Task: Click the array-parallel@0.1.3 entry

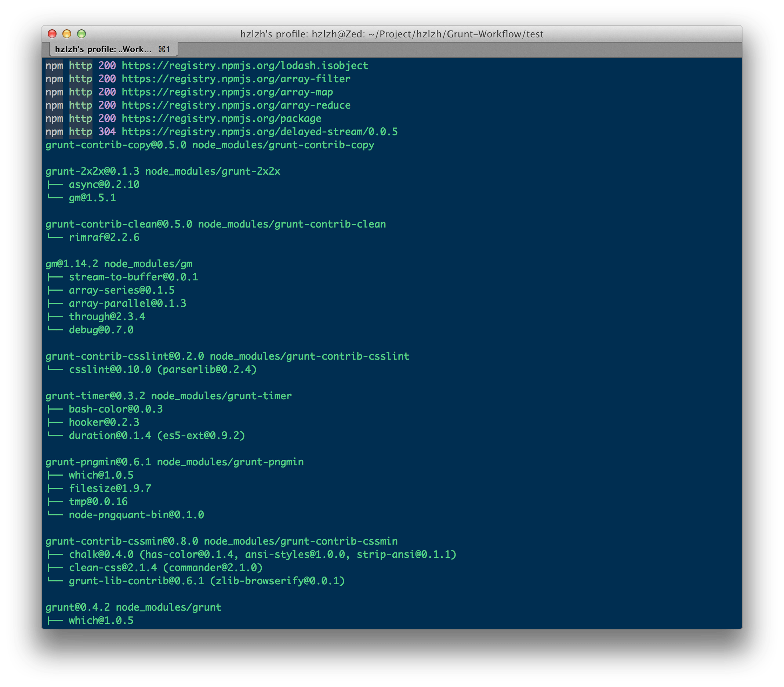Action: coord(128,303)
